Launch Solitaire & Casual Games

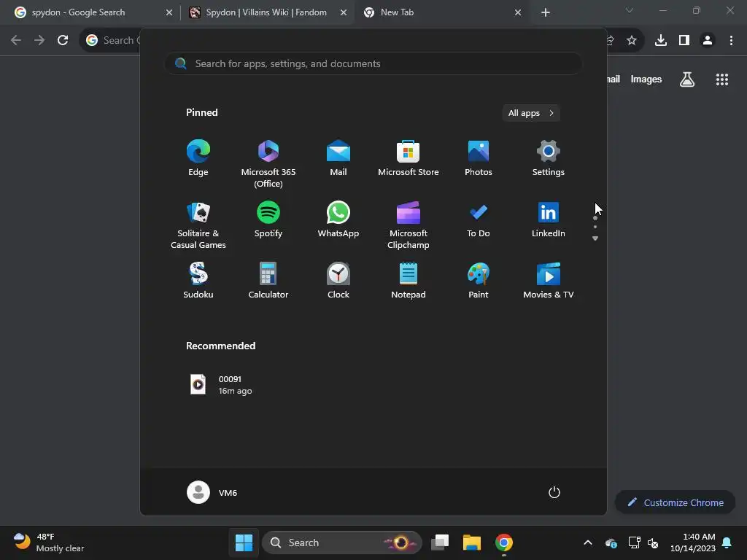(x=198, y=225)
